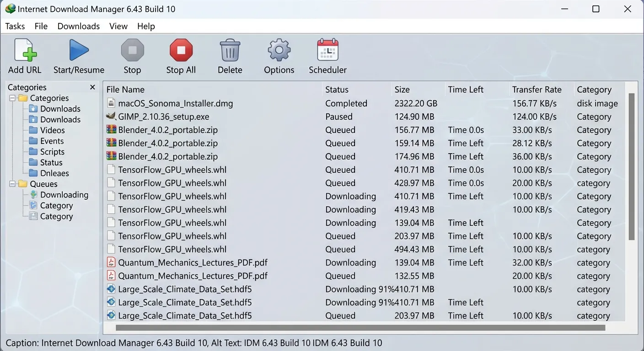
Task: Click the 28.12 KB/s transfer rate cell
Action: point(532,143)
